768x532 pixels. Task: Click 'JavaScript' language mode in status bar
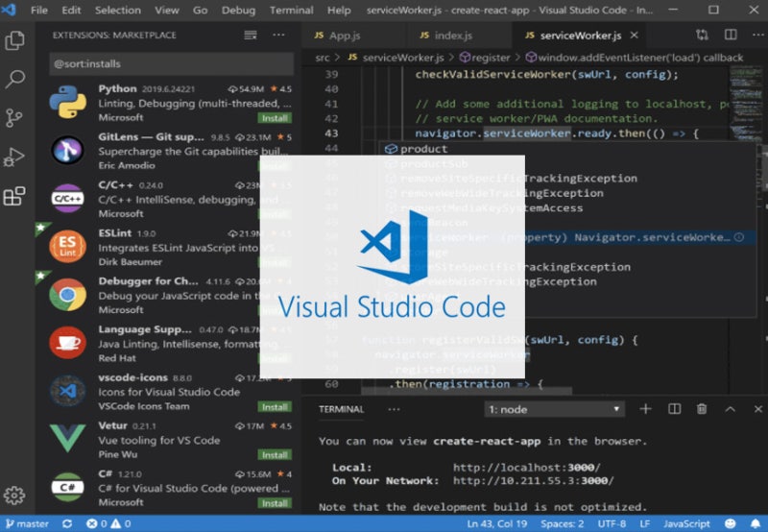pos(686,523)
